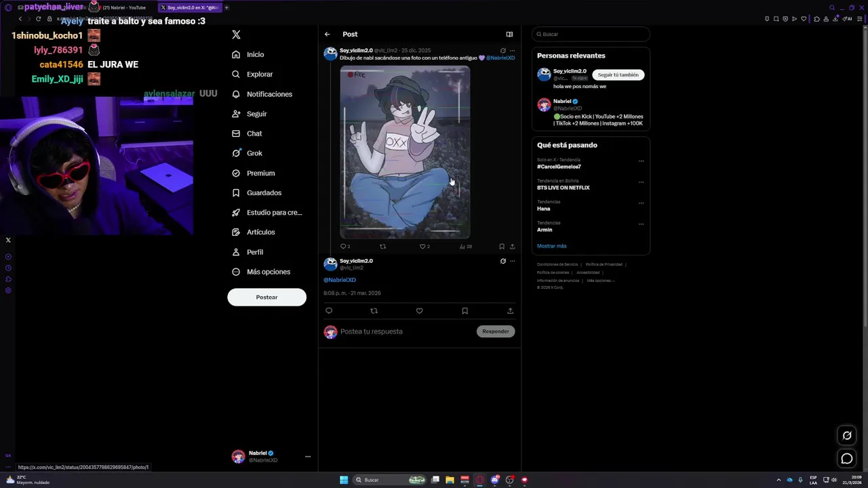This screenshot has width=868, height=488.
Task: Open Estudio para creadores in the sidebar
Action: click(267, 212)
